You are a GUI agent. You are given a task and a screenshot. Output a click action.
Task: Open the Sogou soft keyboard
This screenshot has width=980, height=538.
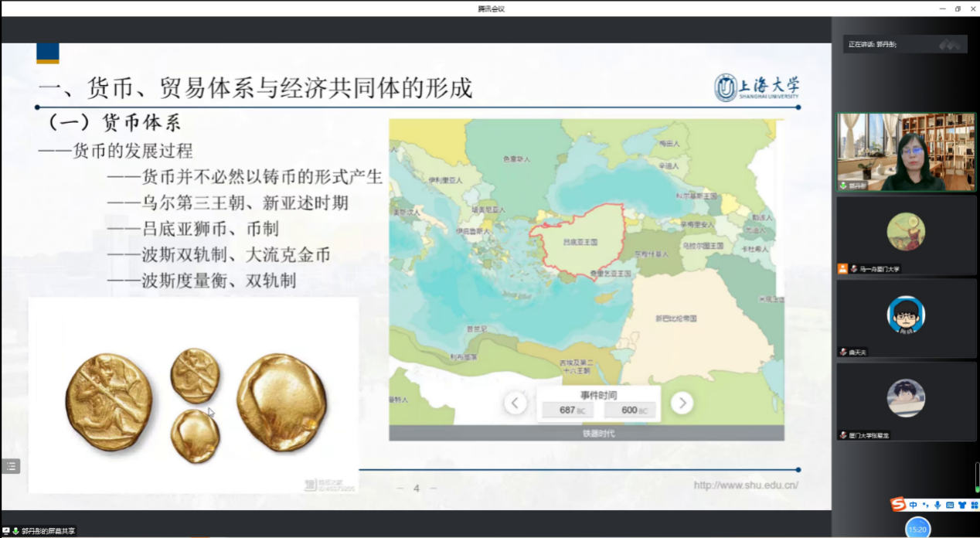point(950,505)
